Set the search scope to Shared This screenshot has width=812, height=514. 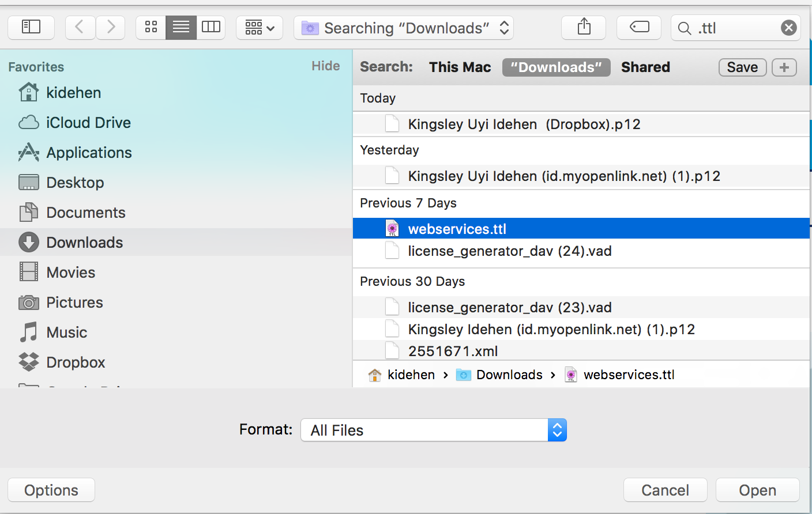coord(645,67)
